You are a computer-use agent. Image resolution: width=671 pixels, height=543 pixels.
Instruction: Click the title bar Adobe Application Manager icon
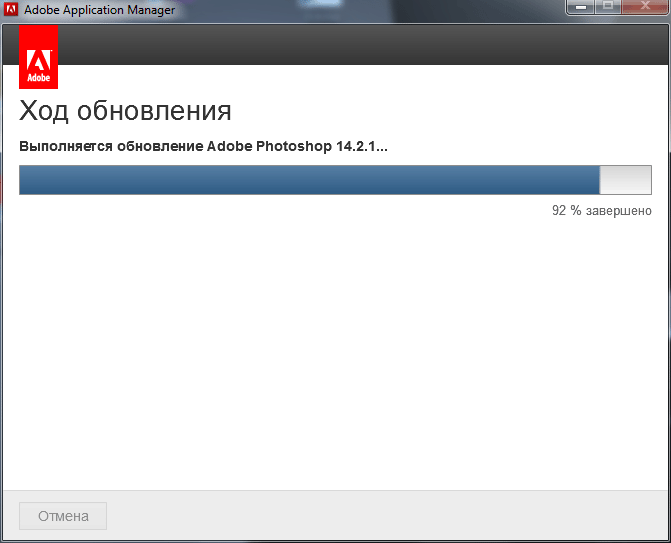tap(11, 9)
